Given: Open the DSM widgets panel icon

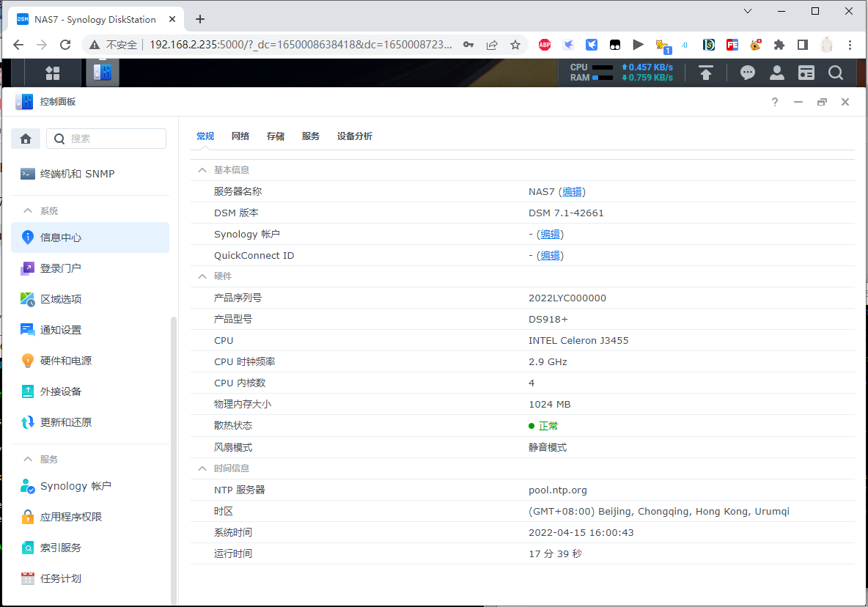Looking at the screenshot, I should [x=806, y=73].
